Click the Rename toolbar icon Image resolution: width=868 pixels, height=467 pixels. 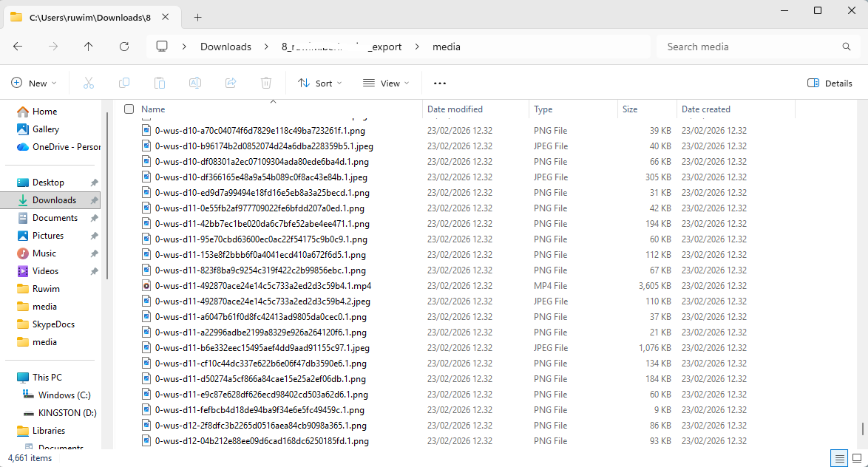point(195,83)
